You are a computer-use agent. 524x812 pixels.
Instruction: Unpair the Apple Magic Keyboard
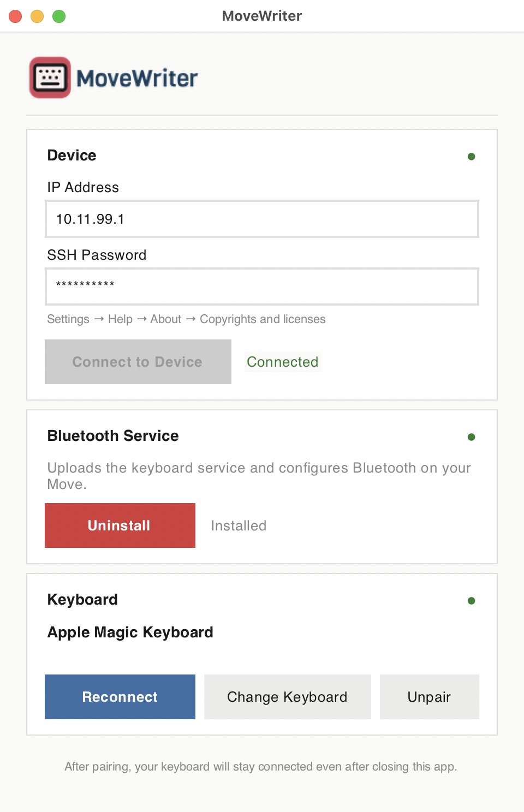pyautogui.click(x=429, y=697)
